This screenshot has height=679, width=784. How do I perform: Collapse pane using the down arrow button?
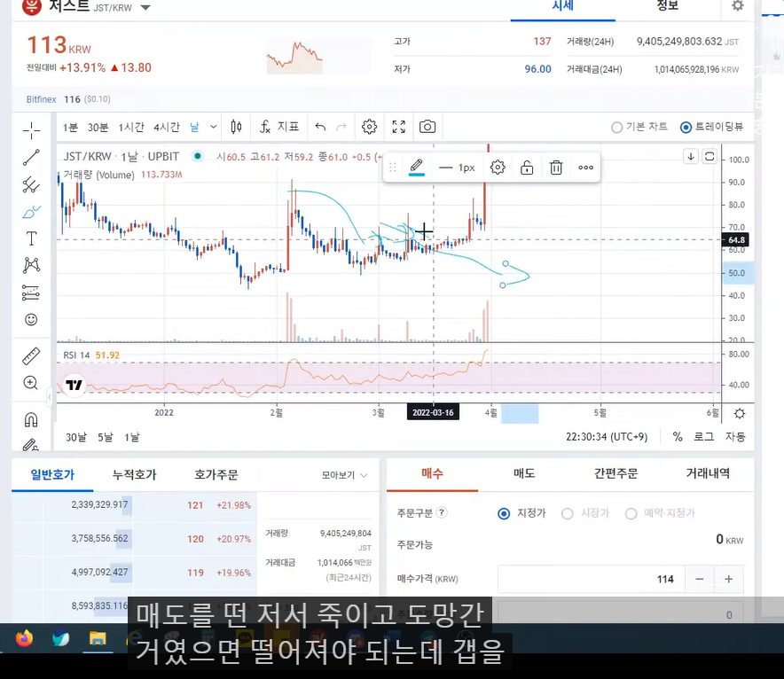point(691,156)
